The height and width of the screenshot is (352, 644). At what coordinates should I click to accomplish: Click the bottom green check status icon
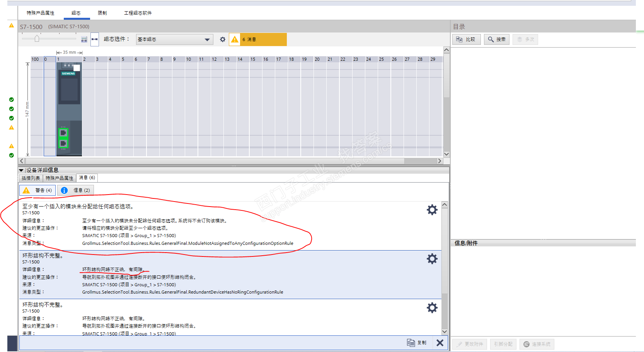point(11,155)
